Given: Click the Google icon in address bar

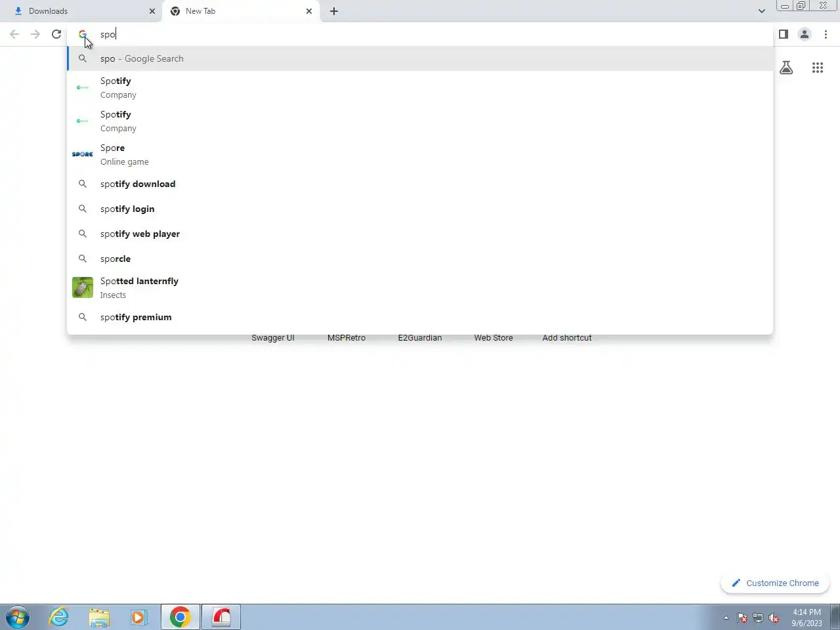Looking at the screenshot, I should (x=83, y=34).
